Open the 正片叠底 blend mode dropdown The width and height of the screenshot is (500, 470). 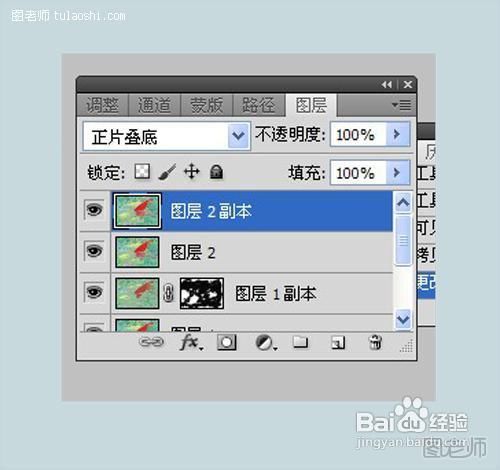coord(167,136)
